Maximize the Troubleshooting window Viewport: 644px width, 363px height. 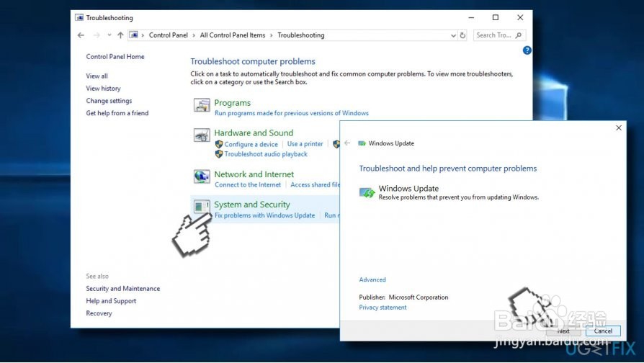click(496, 18)
